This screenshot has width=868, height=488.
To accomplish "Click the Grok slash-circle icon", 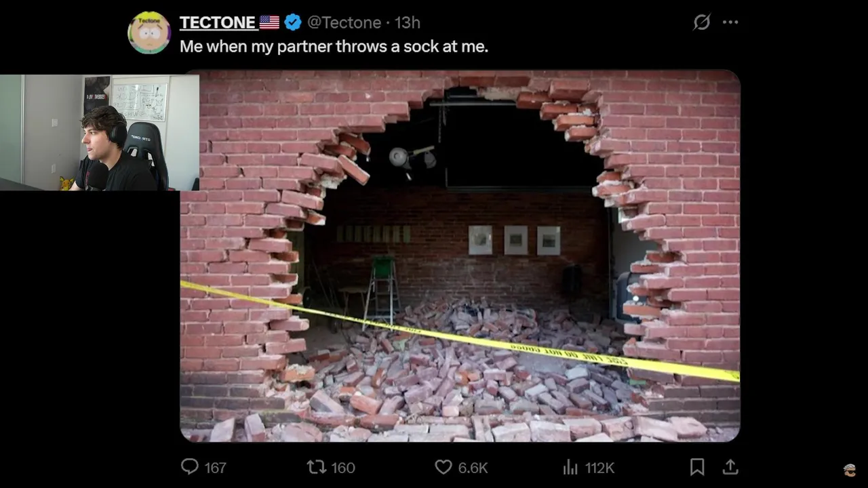I will pyautogui.click(x=702, y=22).
